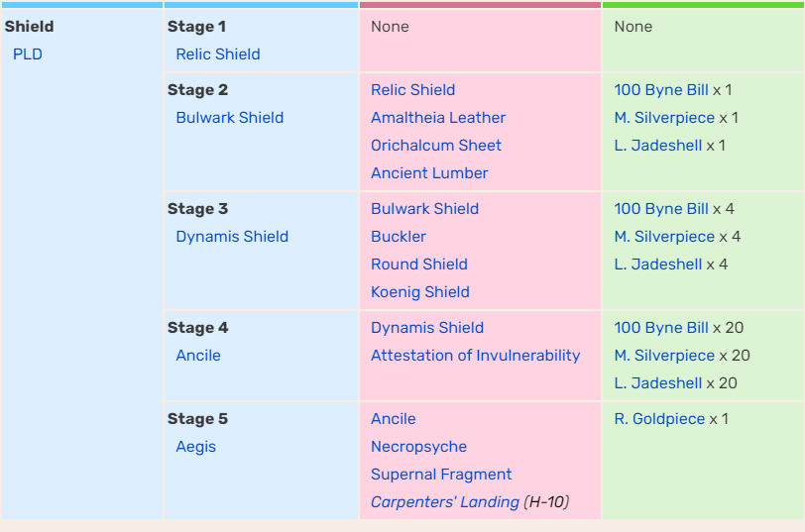
Task: Click the Stage 1 Relic Shield link
Action: 217,54
